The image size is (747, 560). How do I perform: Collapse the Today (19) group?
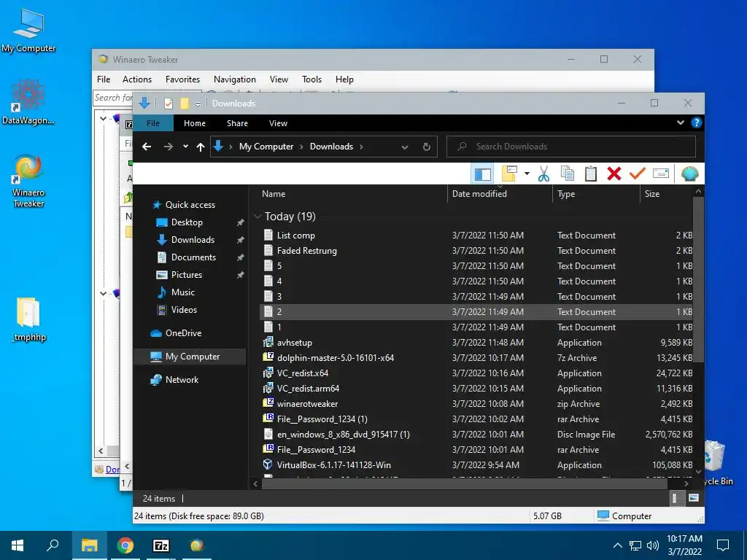258,216
